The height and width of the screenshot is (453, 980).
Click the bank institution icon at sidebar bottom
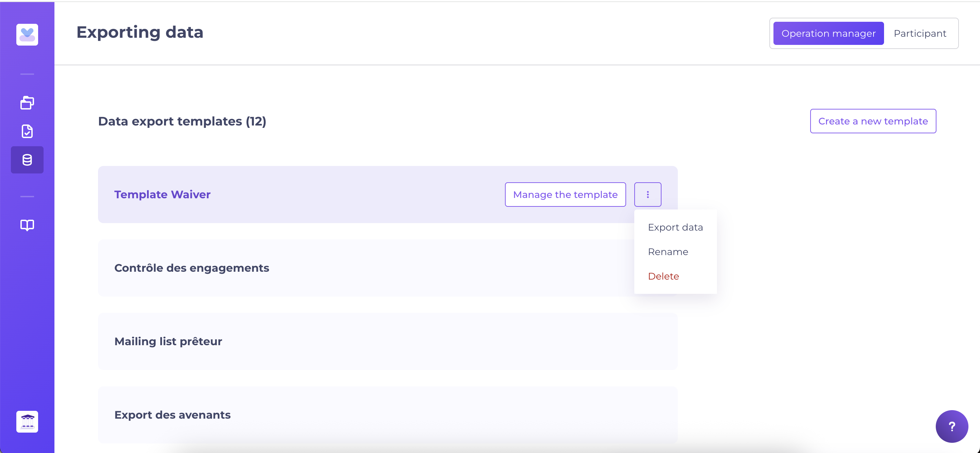(27, 422)
